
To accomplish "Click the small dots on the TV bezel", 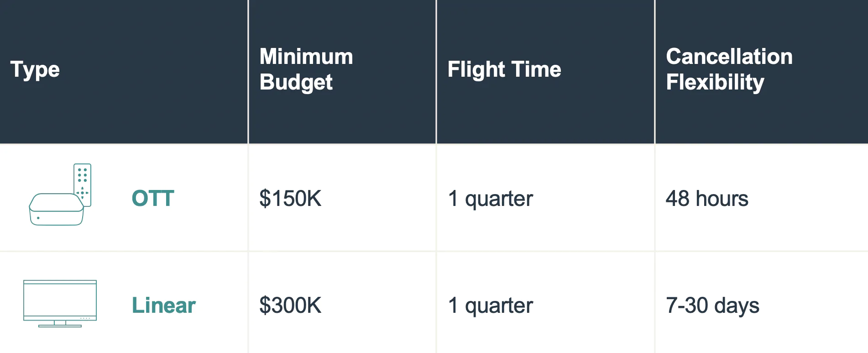I will tap(85, 318).
